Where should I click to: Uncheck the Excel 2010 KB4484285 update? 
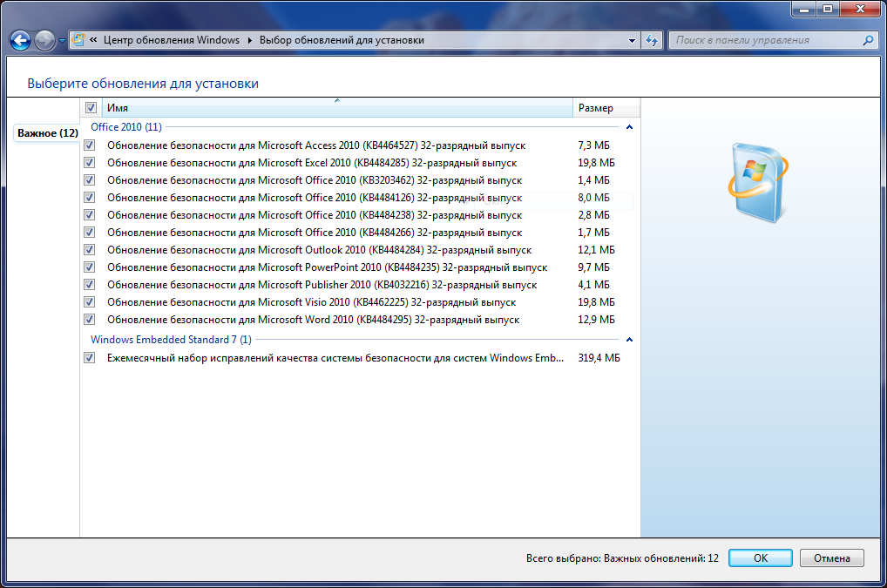point(90,163)
